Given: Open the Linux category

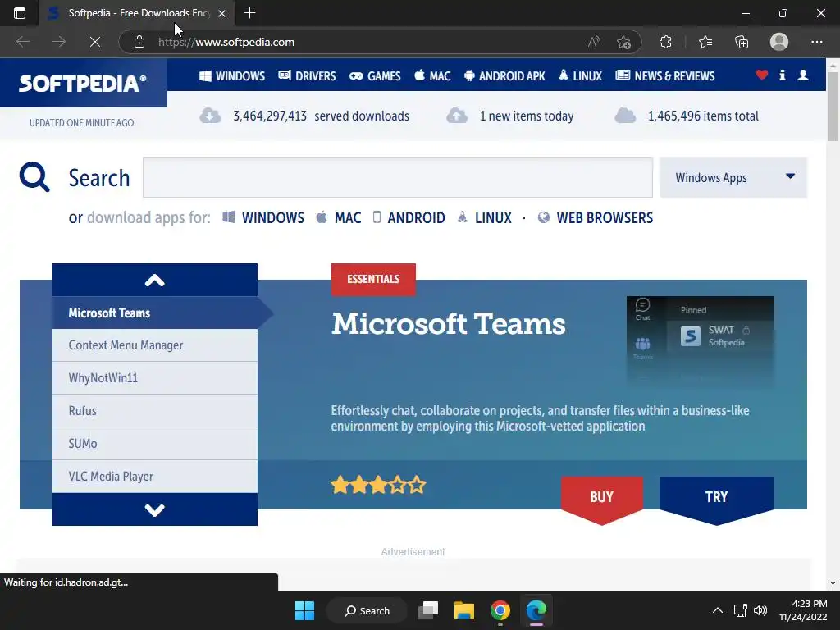Looking at the screenshot, I should click(x=580, y=76).
